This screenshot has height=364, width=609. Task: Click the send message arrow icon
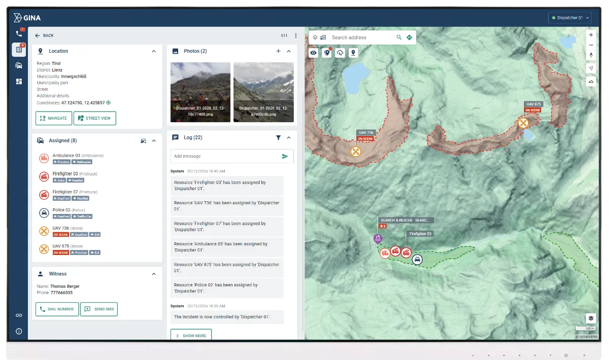pyautogui.click(x=285, y=156)
